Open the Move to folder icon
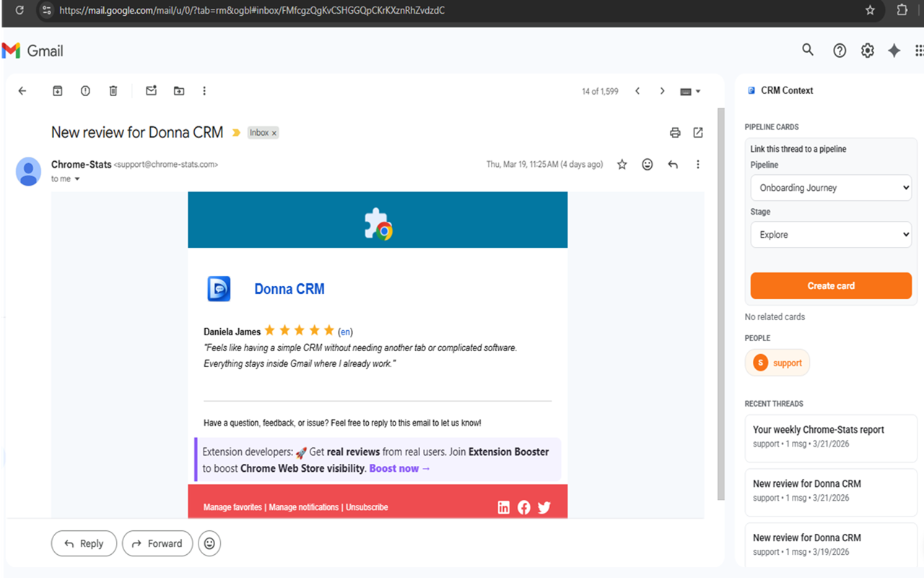Viewport: 924px width, 578px height. [x=179, y=91]
